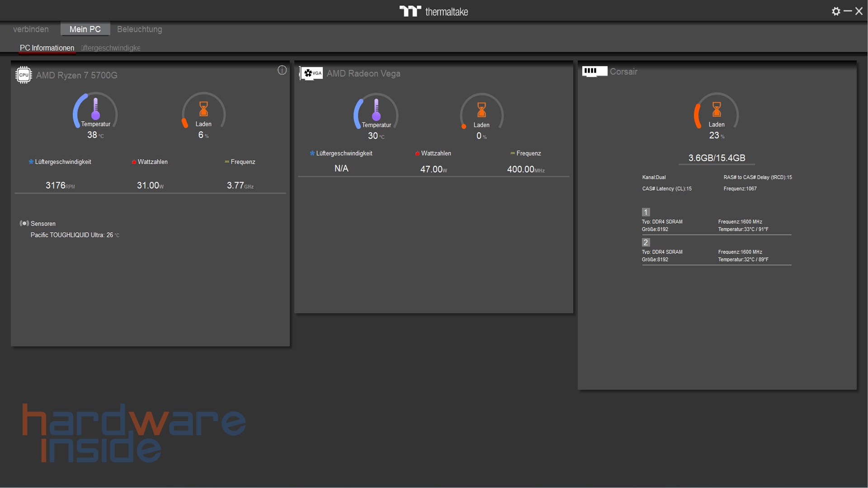The width and height of the screenshot is (868, 488).
Task: Click RAM slot 2 number badge
Action: (646, 243)
